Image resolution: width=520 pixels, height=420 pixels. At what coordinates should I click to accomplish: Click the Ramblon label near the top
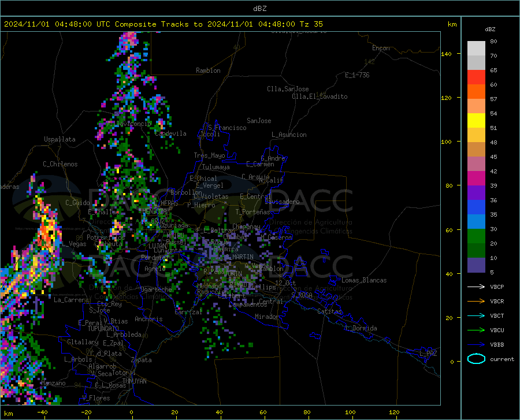pos(208,70)
